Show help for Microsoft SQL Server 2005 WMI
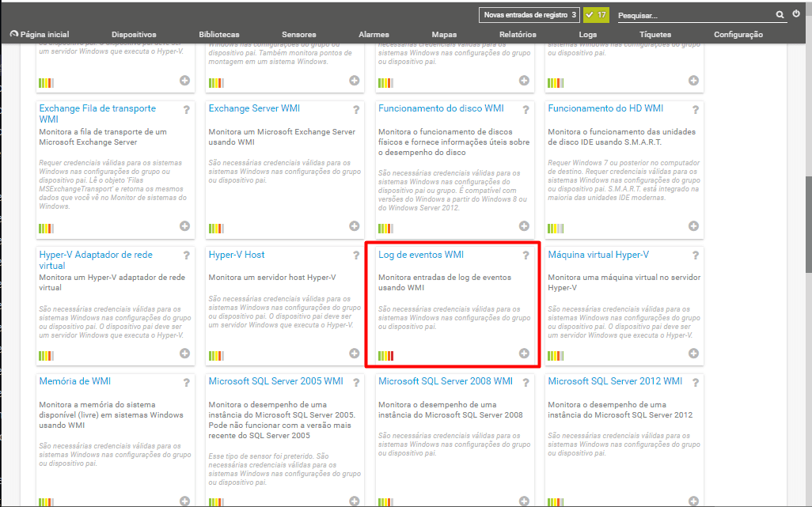Viewport: 812px width, 507px height. point(356,383)
